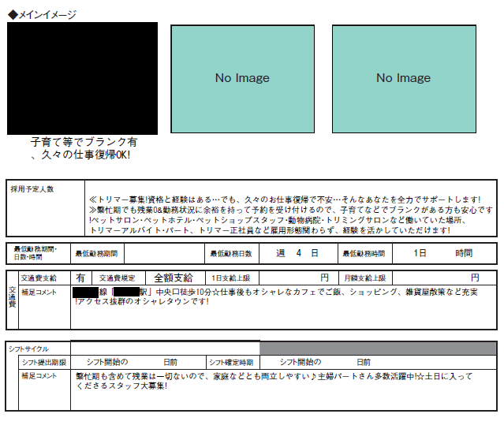
Task: Click the 交通費規定 label
Action: [x=118, y=278]
